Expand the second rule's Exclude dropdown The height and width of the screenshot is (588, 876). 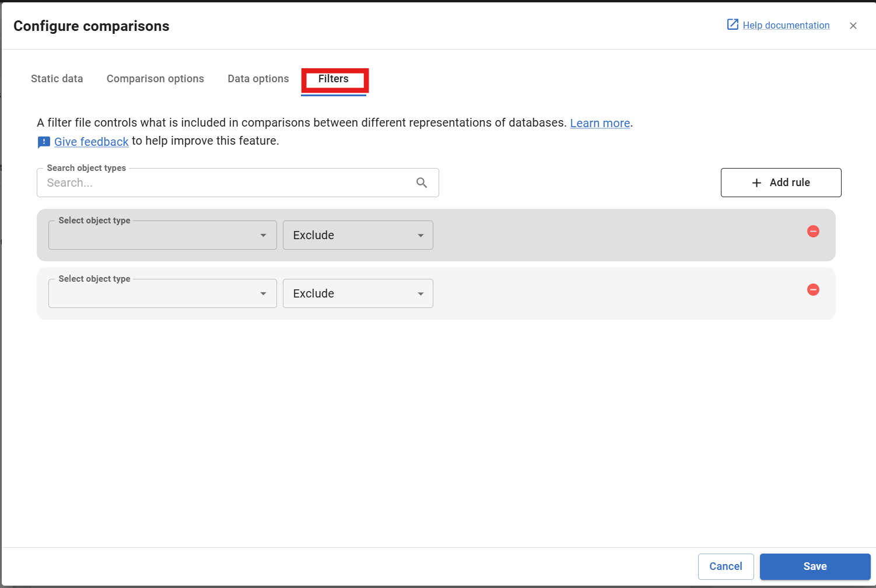[x=358, y=293]
